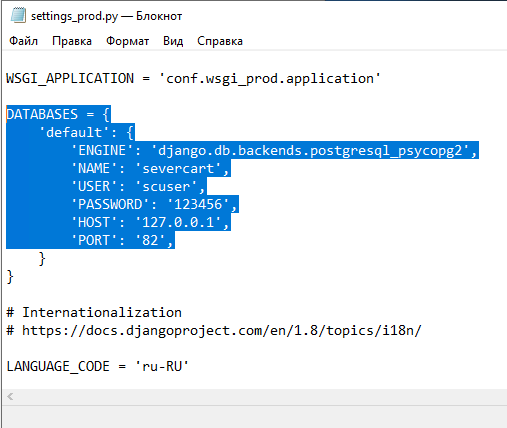Image resolution: width=507 pixels, height=428 pixels.
Task: Click the settings_prod.py window title text
Action: pos(106,16)
